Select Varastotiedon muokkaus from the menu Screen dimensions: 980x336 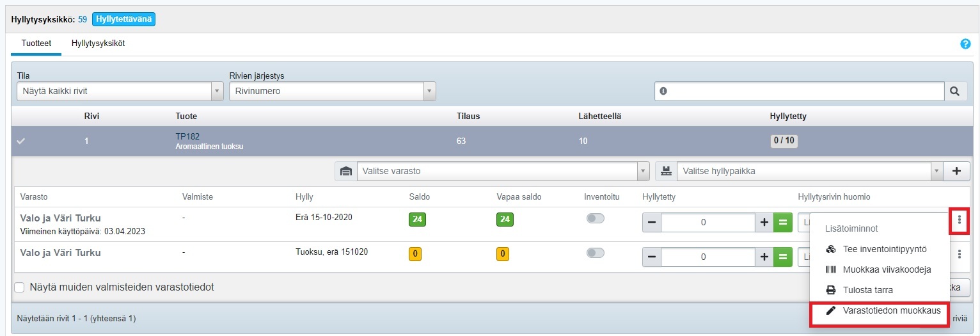[883, 310]
